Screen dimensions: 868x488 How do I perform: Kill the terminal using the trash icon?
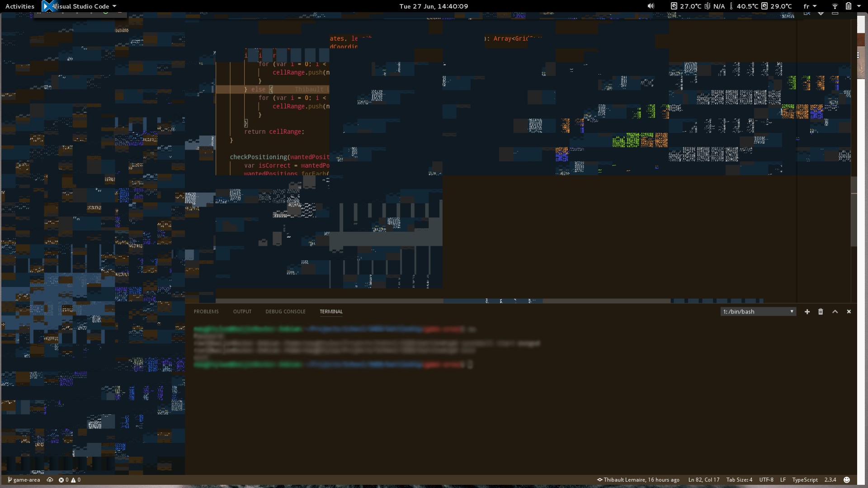pyautogui.click(x=821, y=311)
